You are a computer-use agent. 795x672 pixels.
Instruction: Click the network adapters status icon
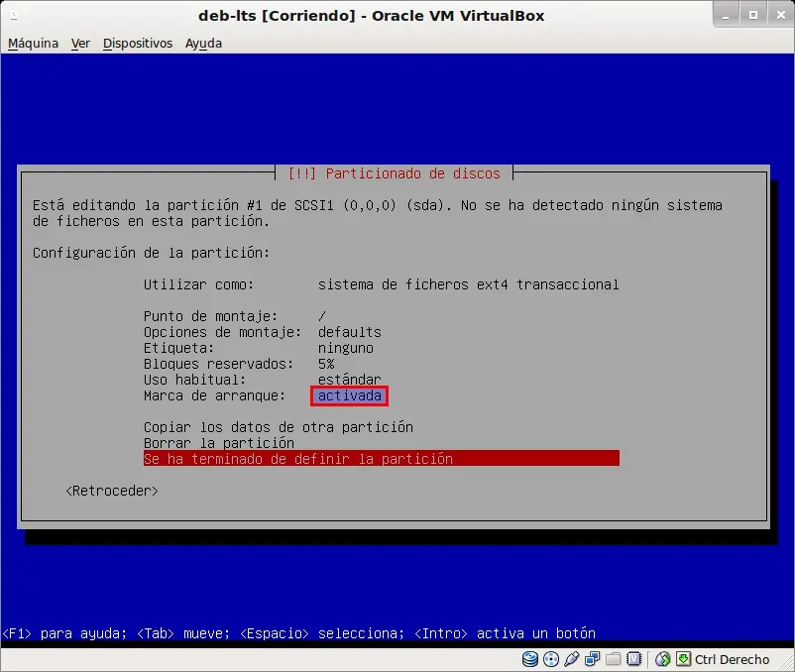[592, 659]
